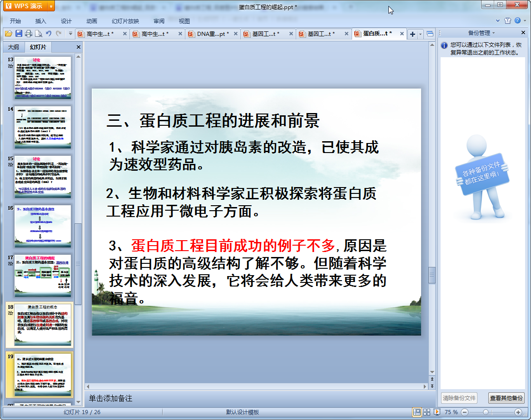Go to next slide with double-down arrow

432,386
